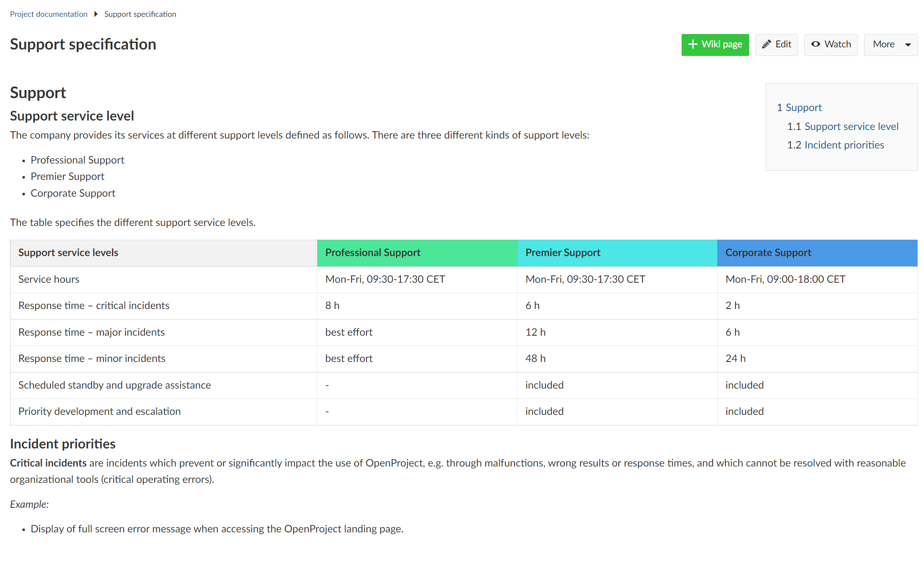Click the Support service levels header cell
924x584 pixels.
point(164,253)
